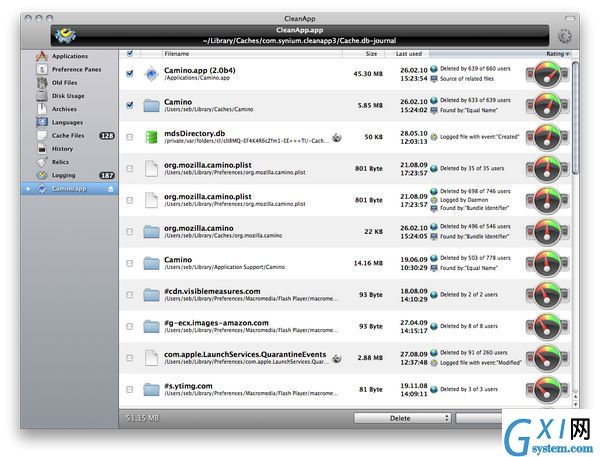Image resolution: width=600 pixels, height=457 pixels.
Task: Select the Logging sidebar icon
Action: point(42,175)
